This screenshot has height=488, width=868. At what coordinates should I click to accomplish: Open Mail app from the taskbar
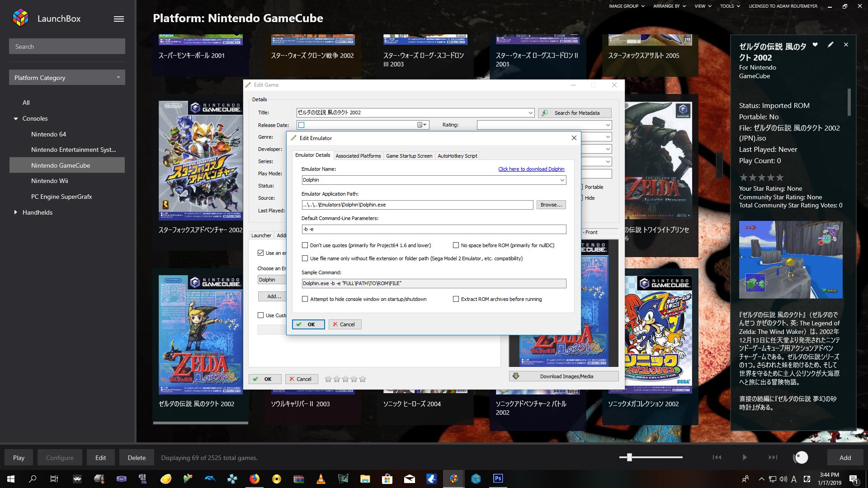point(410,479)
